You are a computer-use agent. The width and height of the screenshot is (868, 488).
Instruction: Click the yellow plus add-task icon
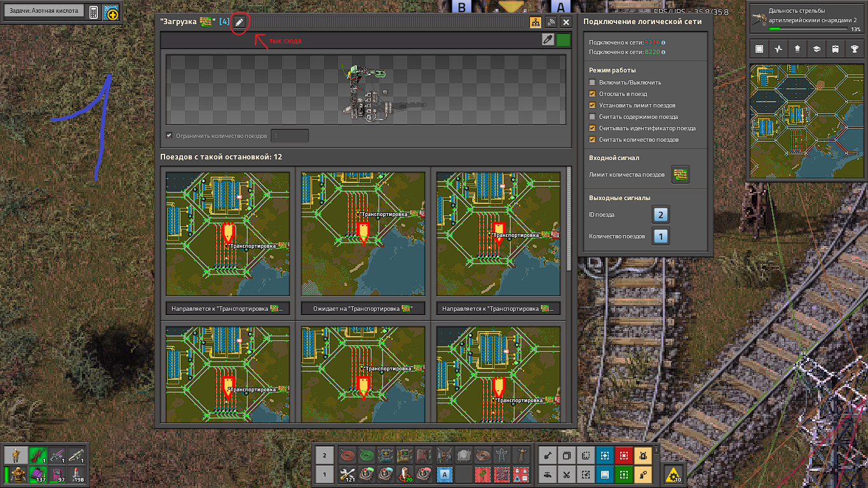[x=111, y=13]
